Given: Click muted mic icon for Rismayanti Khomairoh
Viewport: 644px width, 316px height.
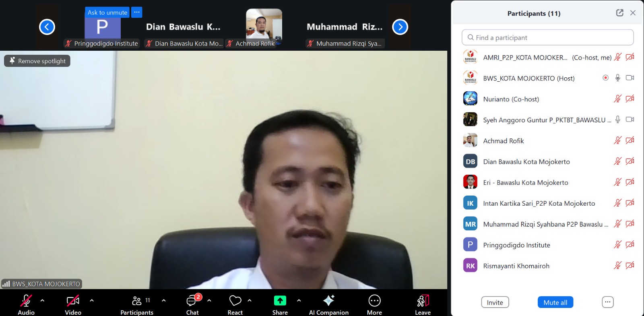Looking at the screenshot, I should point(618,266).
